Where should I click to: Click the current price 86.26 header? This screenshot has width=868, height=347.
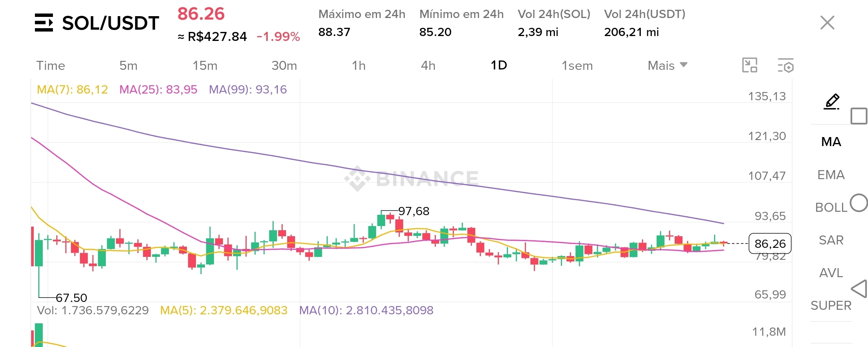pyautogui.click(x=201, y=14)
